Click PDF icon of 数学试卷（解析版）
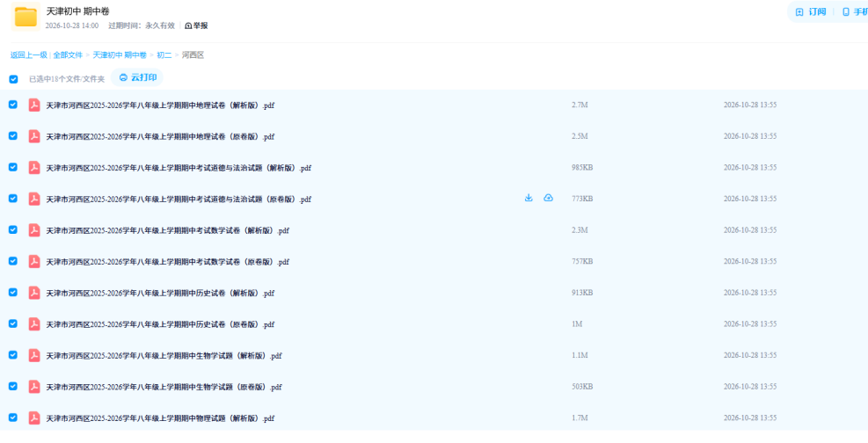Screen dimensions: 868x443 [34, 230]
